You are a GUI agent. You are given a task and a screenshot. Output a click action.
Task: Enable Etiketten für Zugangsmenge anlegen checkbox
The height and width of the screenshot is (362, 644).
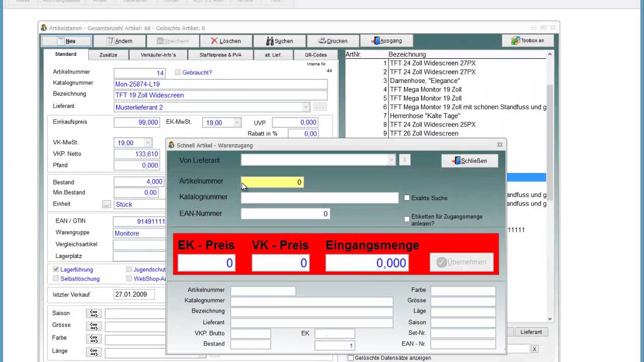coord(407,219)
